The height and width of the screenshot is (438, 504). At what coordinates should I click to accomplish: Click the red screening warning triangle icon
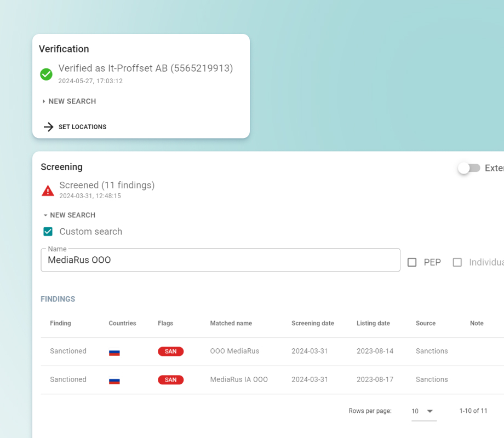[48, 191]
